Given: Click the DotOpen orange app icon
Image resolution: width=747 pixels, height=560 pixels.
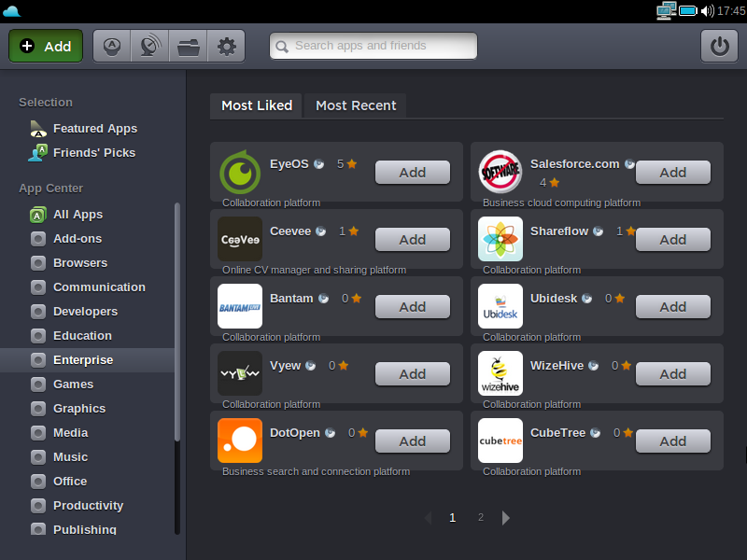Looking at the screenshot, I should coord(240,441).
